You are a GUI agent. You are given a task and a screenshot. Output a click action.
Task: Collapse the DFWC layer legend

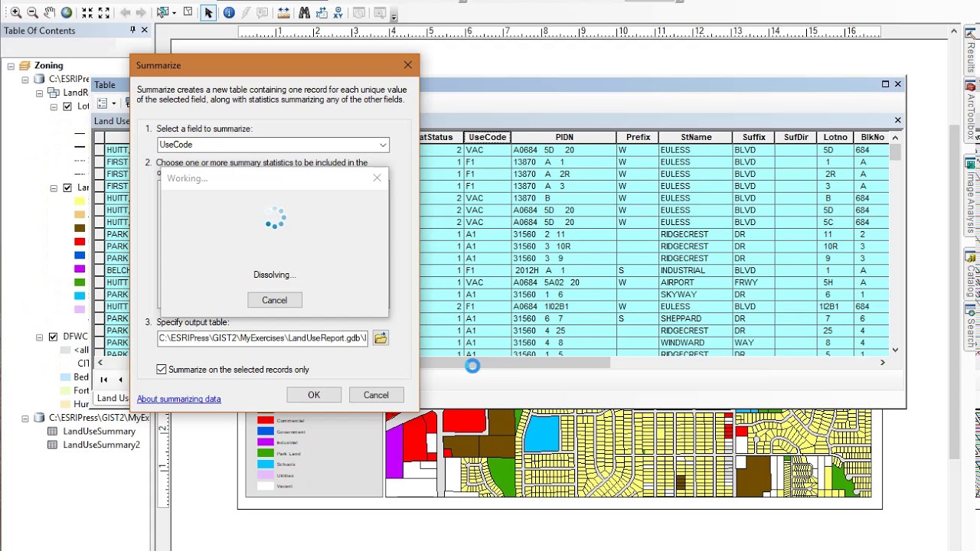[39, 337]
